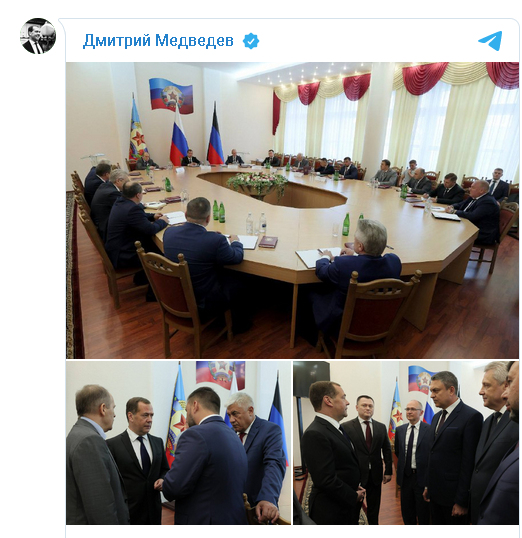Open the bottom-right photo of men standing
Viewport: 522px width, 538px height.
pos(406,443)
